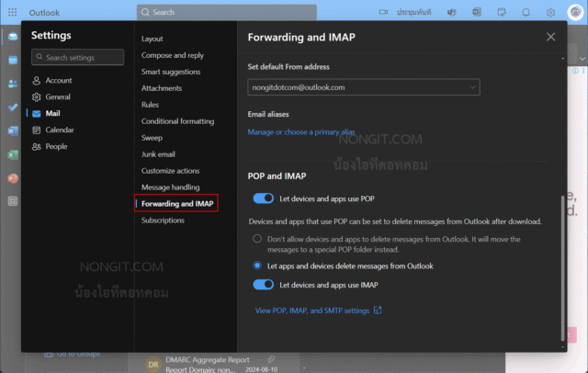Open Junk email settings
588x373 pixels.
point(158,154)
